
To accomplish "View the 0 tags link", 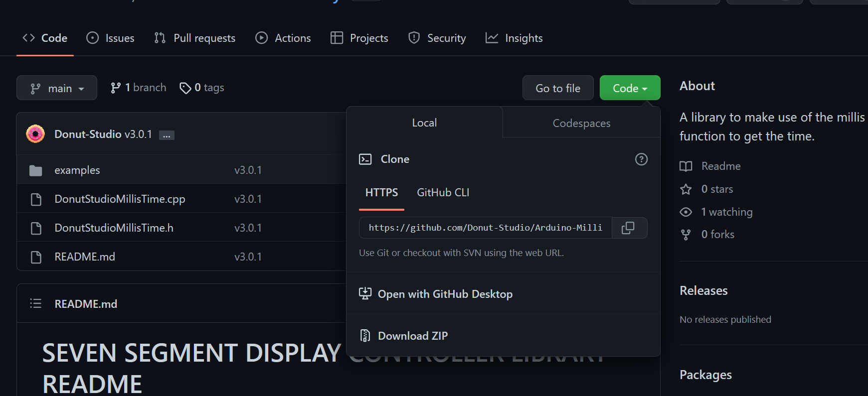I will tap(202, 88).
